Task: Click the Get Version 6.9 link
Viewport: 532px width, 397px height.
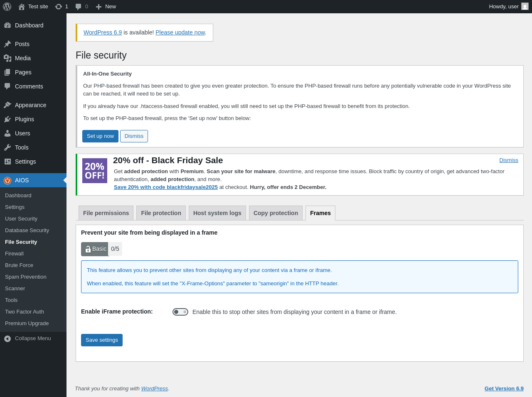Action: [x=504, y=389]
